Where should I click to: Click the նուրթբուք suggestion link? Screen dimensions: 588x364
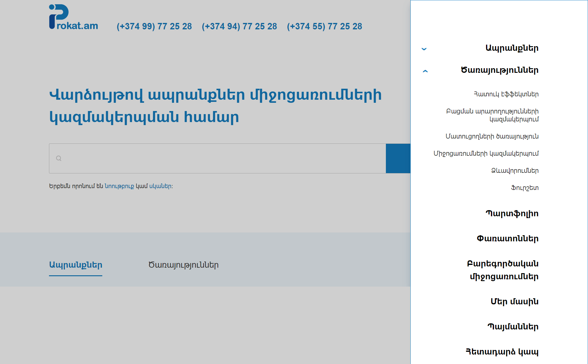point(119,186)
